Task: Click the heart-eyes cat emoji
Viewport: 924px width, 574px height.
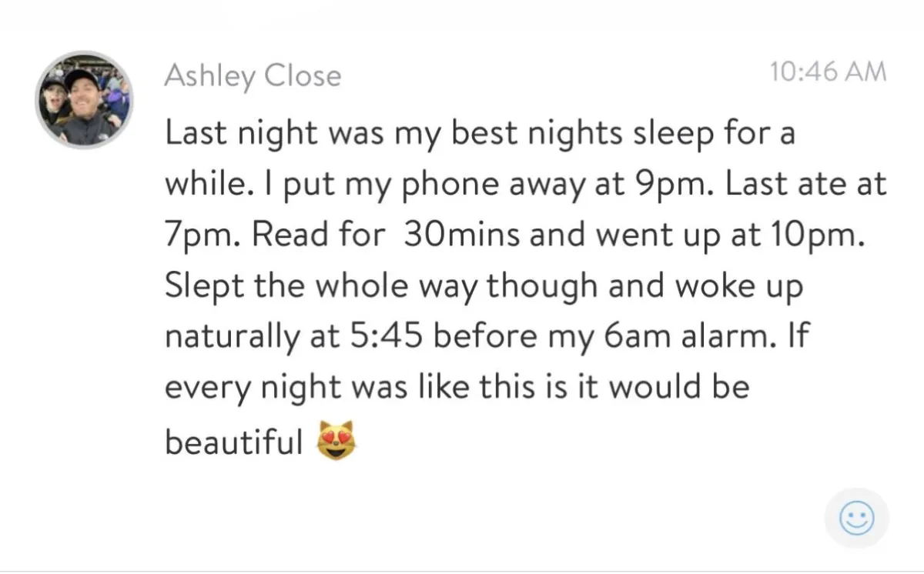Action: click(338, 442)
